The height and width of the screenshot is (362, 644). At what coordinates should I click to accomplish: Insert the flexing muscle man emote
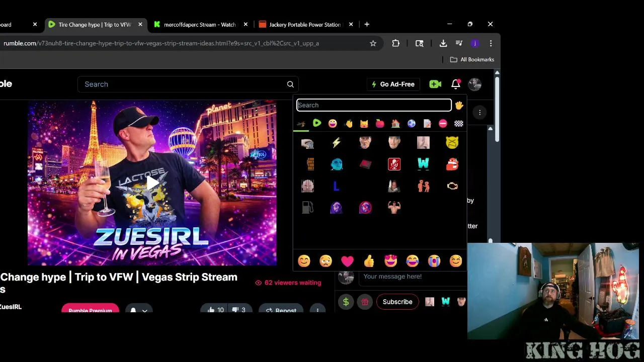coord(394,207)
